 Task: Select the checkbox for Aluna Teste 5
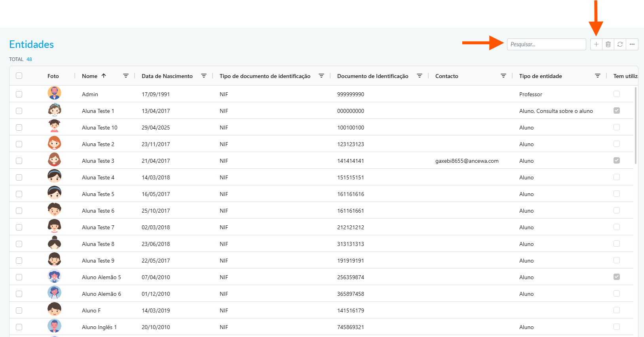point(19,194)
